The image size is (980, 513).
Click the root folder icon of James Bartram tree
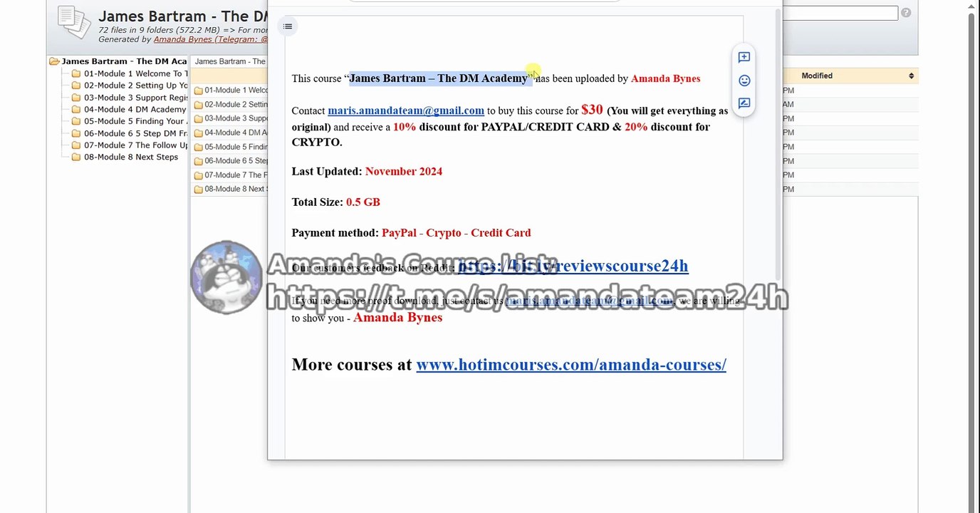pyautogui.click(x=54, y=61)
